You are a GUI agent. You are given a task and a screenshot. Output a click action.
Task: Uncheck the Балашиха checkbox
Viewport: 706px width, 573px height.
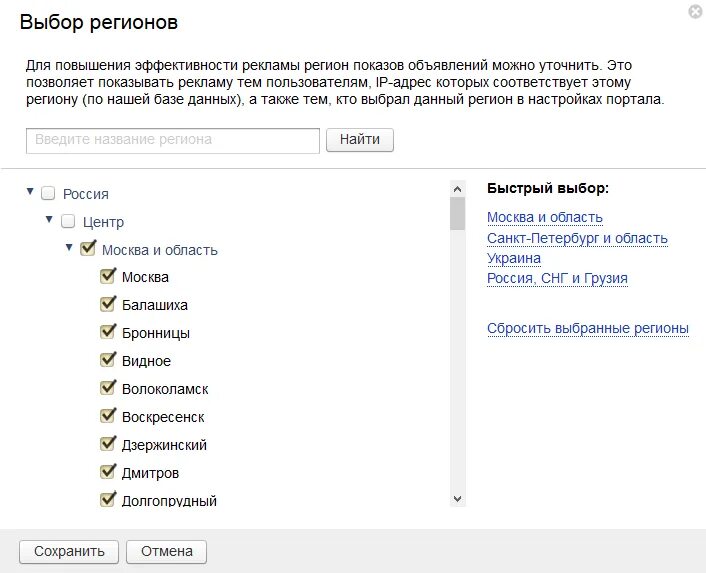(x=108, y=304)
